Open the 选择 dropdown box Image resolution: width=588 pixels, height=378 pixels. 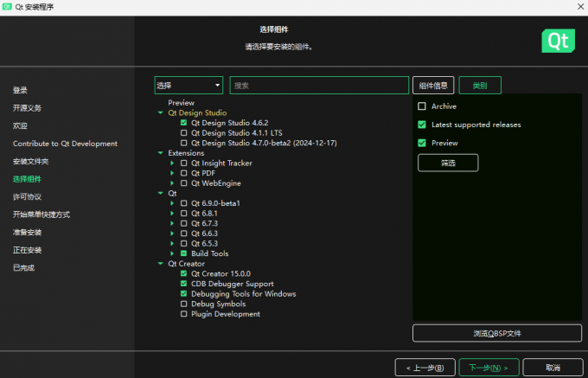tap(189, 86)
